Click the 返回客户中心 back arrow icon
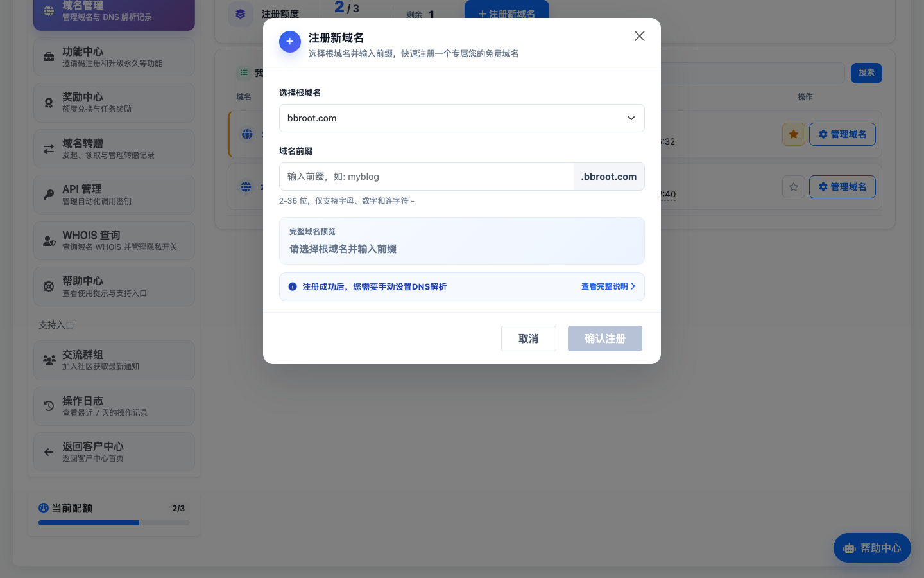 [x=49, y=452]
